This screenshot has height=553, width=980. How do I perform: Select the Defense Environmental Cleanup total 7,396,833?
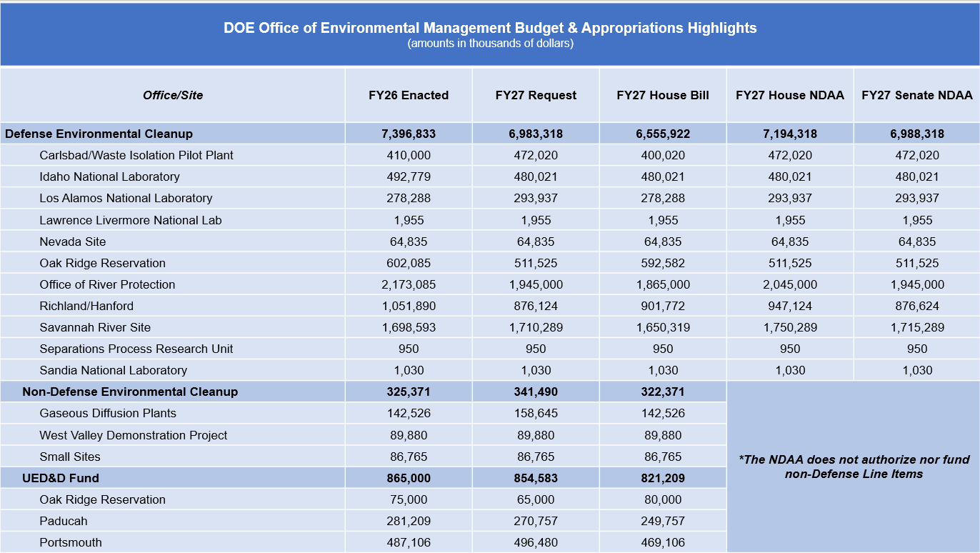point(409,134)
